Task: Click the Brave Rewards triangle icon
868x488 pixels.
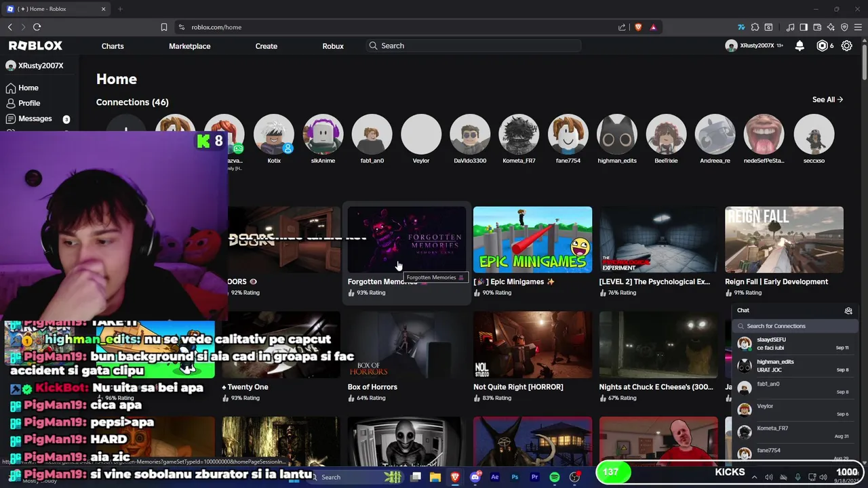Action: pyautogui.click(x=653, y=27)
